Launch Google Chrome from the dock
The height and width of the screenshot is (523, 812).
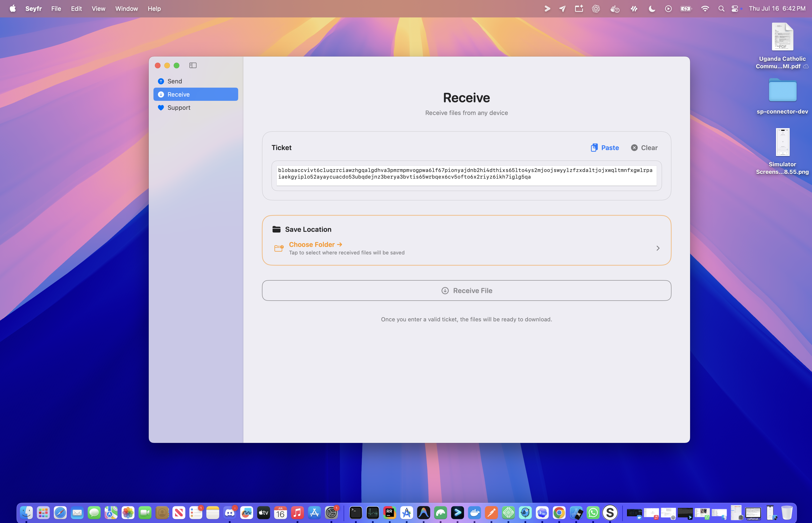559,512
